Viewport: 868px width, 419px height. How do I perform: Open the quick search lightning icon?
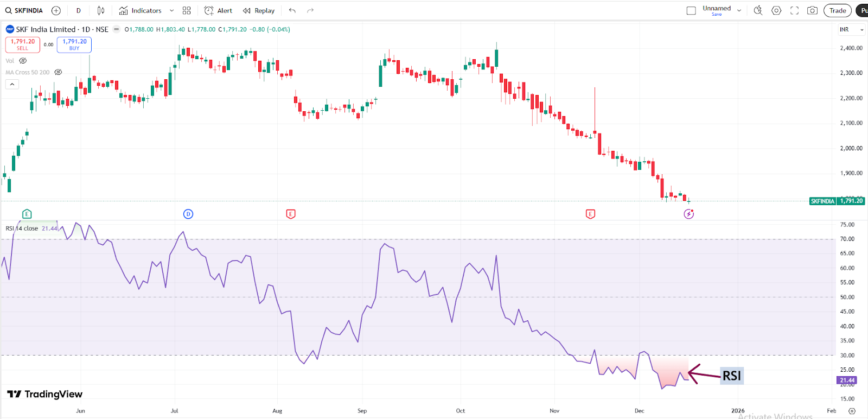pos(758,11)
